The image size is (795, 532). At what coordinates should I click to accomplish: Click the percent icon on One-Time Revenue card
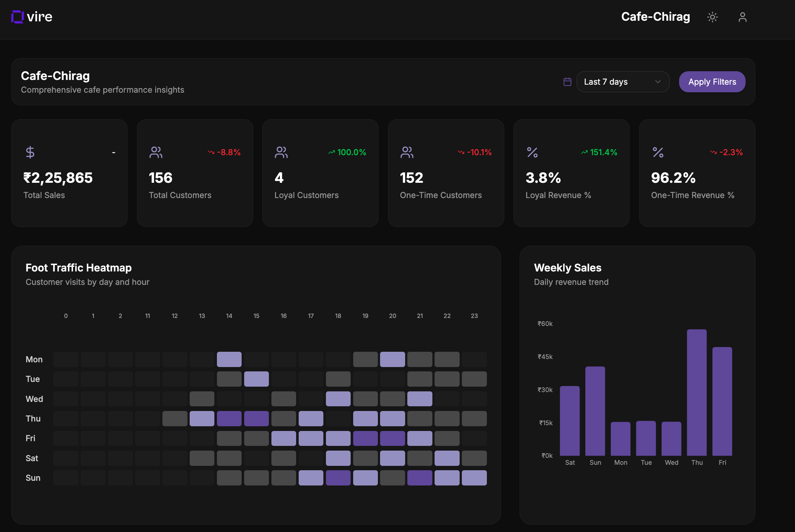click(x=658, y=152)
